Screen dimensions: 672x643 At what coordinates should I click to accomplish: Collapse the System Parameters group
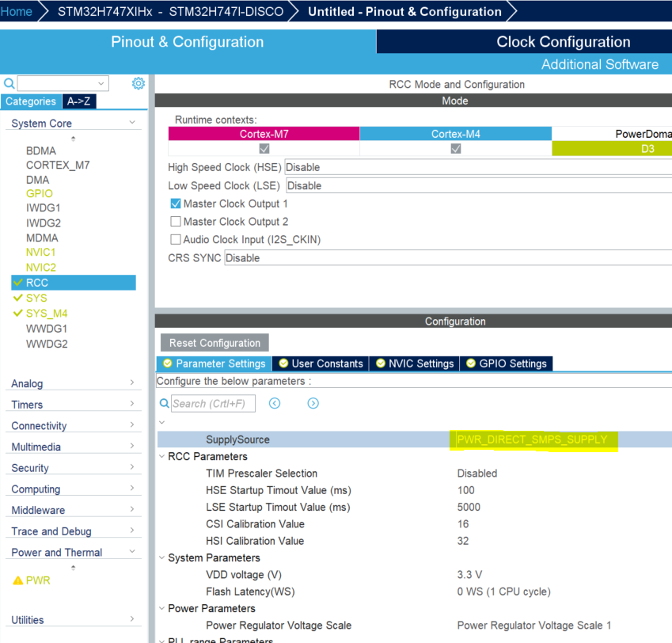(x=161, y=557)
